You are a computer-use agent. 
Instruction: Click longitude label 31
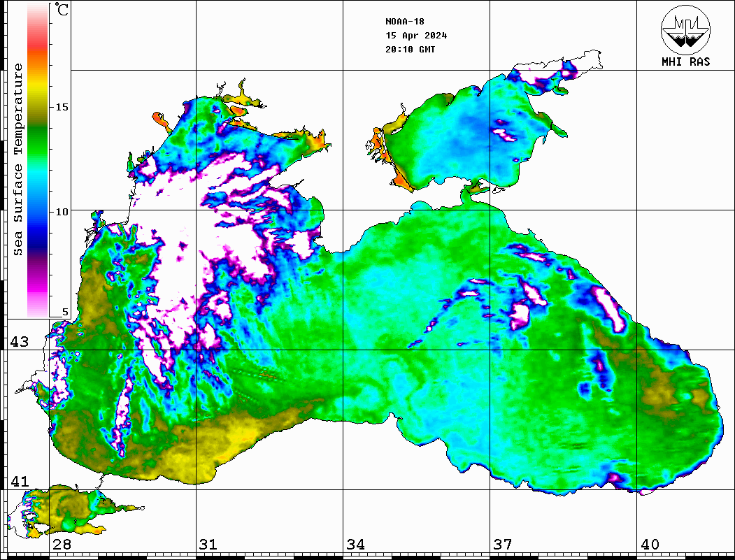click(x=208, y=544)
